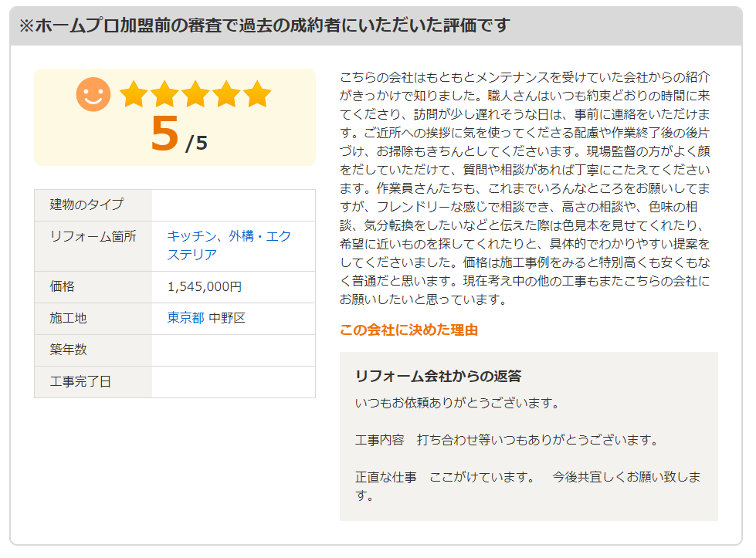Click the third yellow rating star
The width and height of the screenshot is (756, 558).
tap(195, 94)
